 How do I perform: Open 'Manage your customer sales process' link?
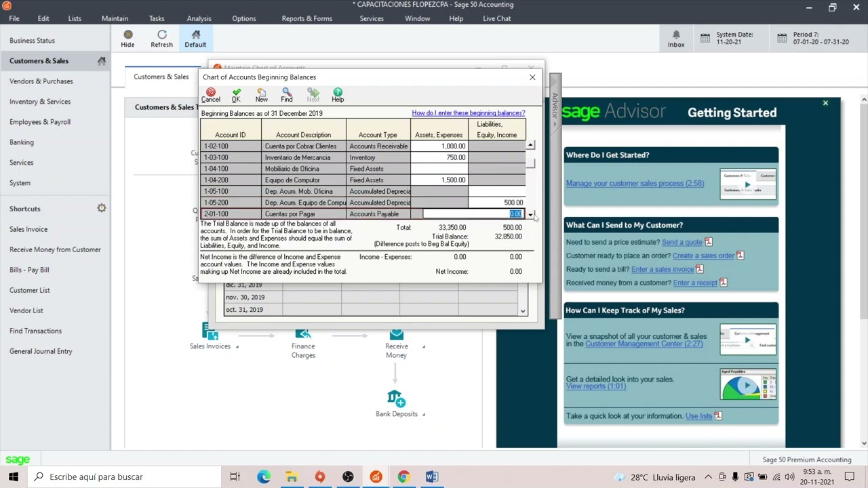pyautogui.click(x=635, y=183)
